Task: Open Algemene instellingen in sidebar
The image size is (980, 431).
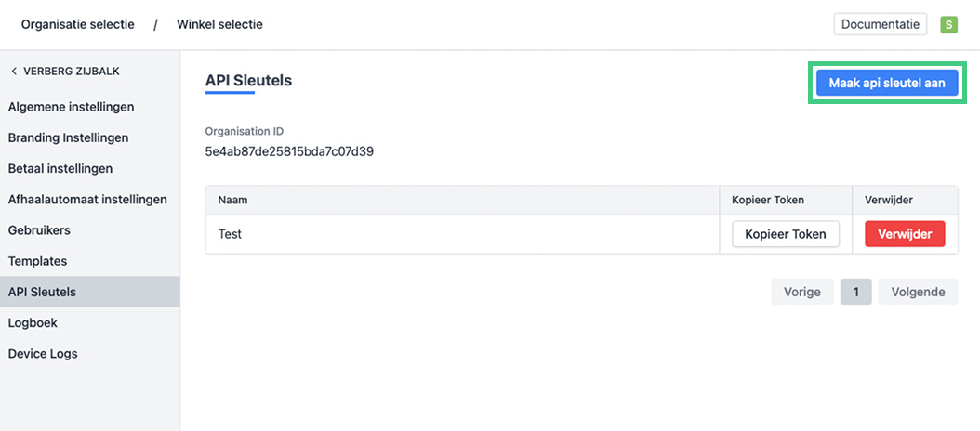Action: pyautogui.click(x=71, y=107)
